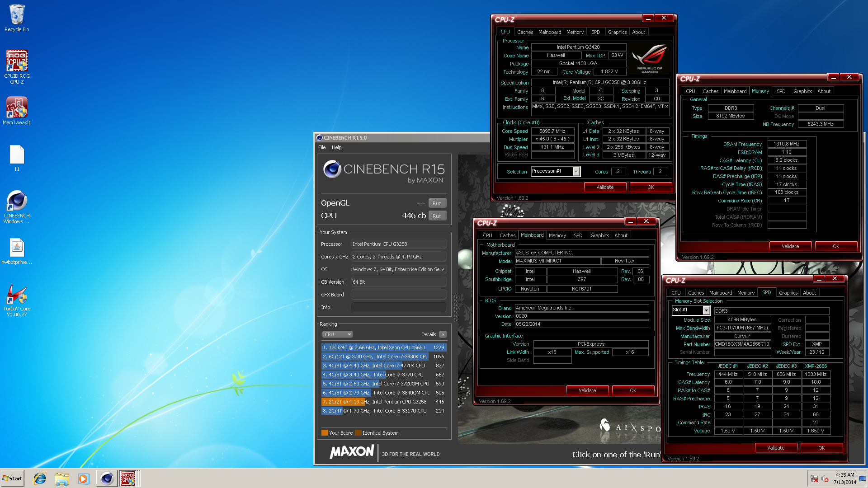Image resolution: width=868 pixels, height=488 pixels.
Task: Expand ranking Details arrow button
Action: point(443,334)
